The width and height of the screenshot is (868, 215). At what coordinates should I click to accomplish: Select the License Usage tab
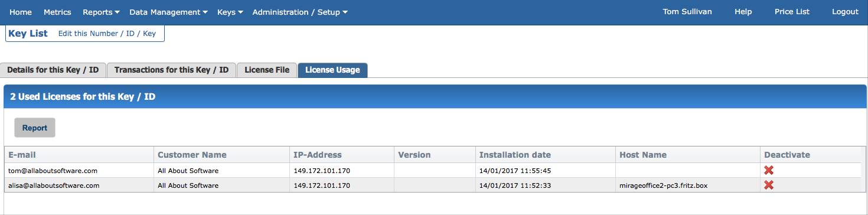(332, 70)
